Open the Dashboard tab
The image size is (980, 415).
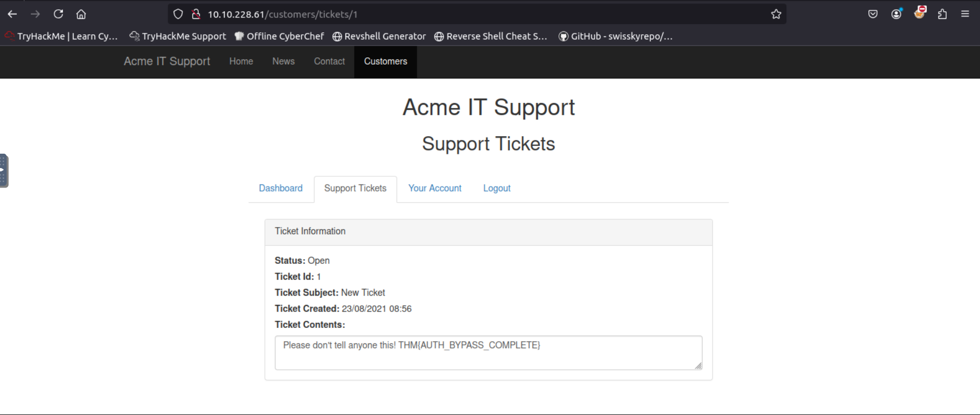[x=280, y=188]
